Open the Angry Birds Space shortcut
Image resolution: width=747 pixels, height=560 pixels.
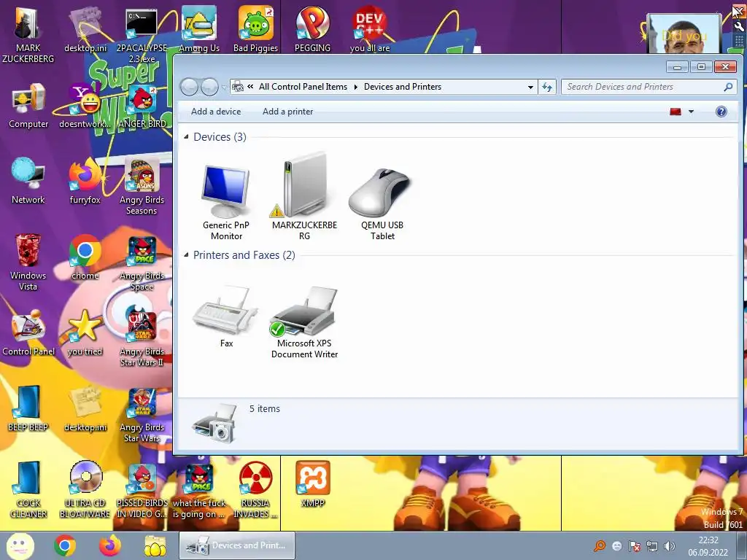[142, 262]
